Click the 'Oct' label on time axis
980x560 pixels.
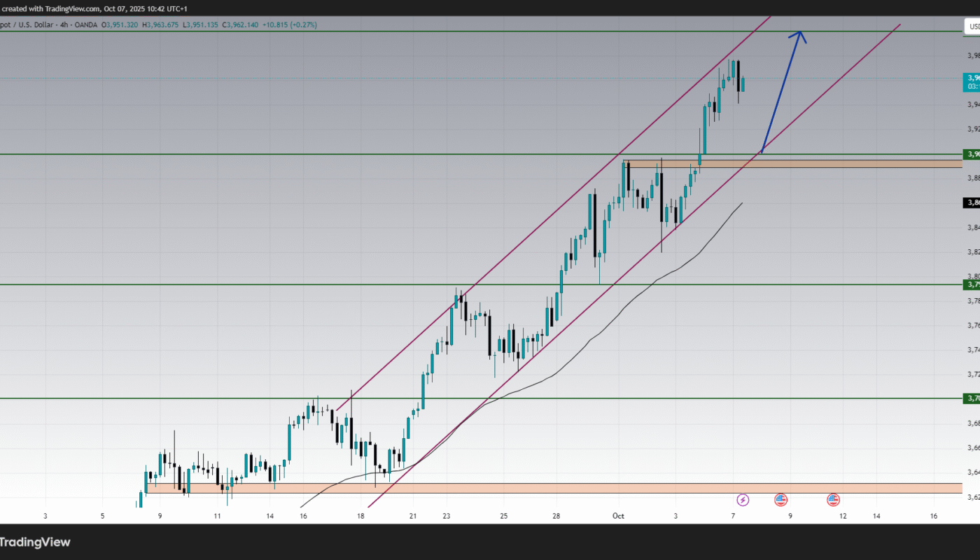click(618, 516)
